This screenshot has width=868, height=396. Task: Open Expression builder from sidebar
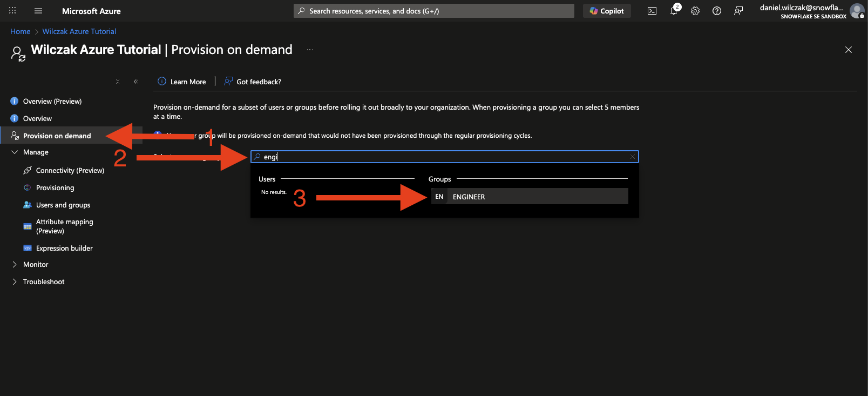point(64,249)
